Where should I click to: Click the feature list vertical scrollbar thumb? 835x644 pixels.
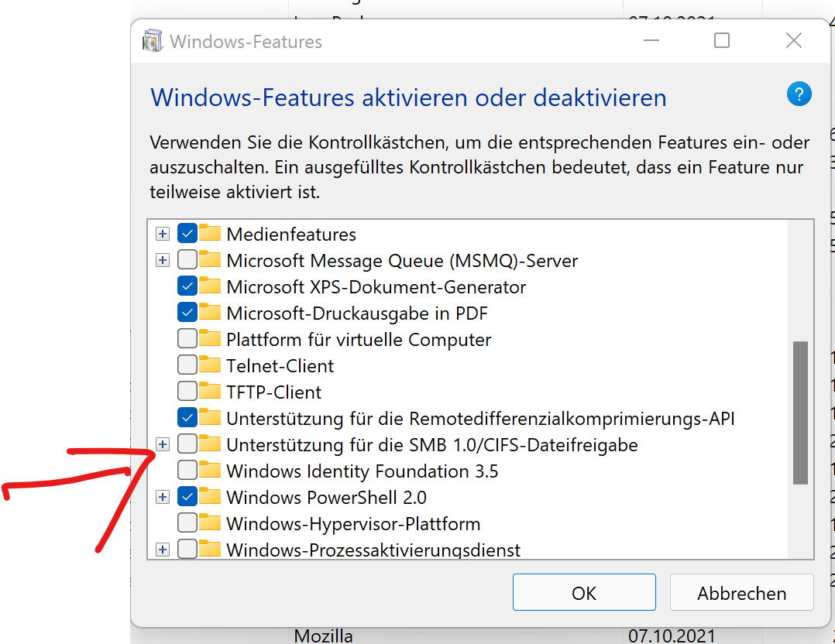(800, 412)
